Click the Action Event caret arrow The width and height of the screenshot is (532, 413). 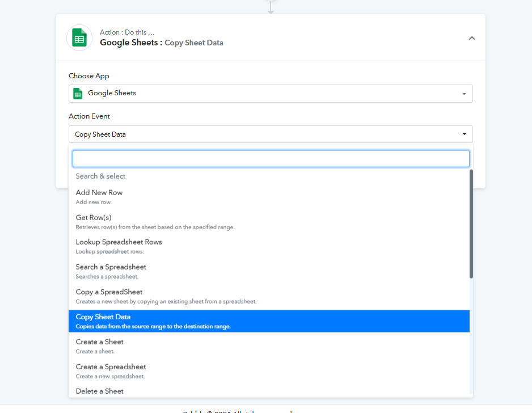[464, 134]
